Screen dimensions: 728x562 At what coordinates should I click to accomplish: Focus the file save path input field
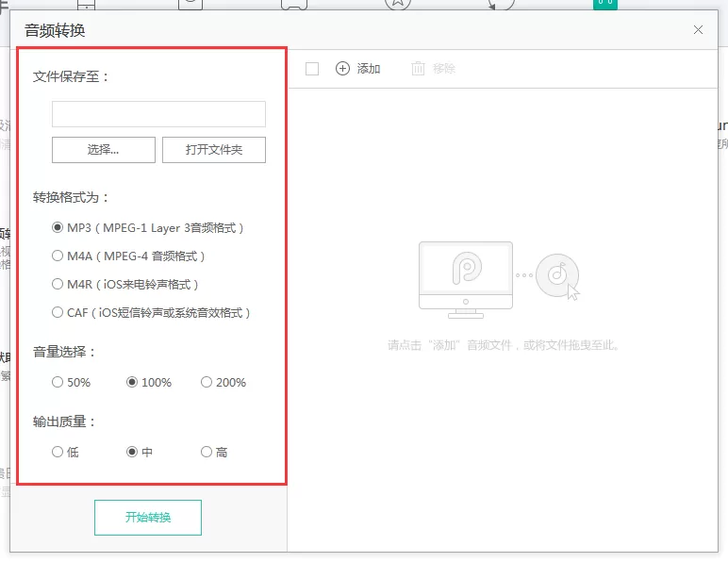(x=158, y=114)
